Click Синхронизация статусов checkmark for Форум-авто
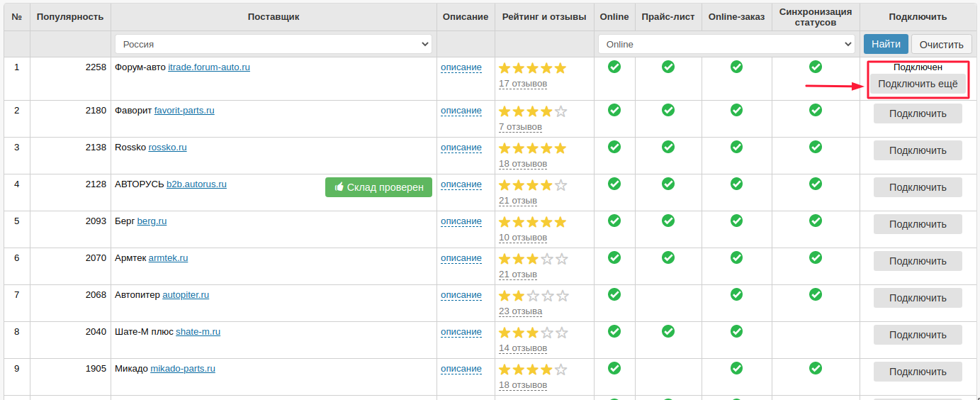Image resolution: width=980 pixels, height=400 pixels. pos(816,67)
